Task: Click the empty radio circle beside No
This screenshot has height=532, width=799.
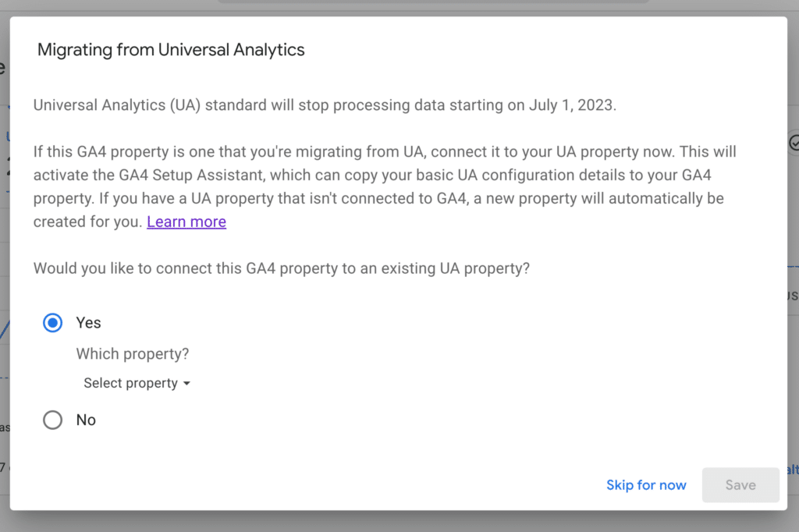Action: coord(51,420)
